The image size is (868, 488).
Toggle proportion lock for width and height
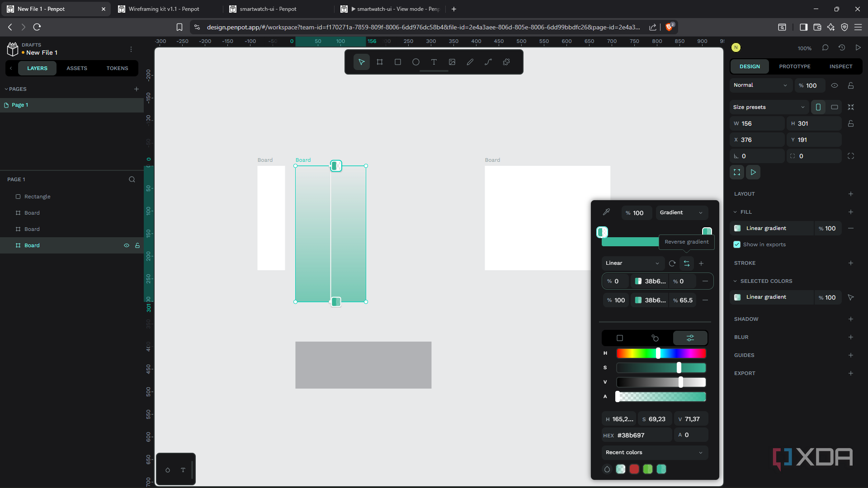click(x=851, y=123)
